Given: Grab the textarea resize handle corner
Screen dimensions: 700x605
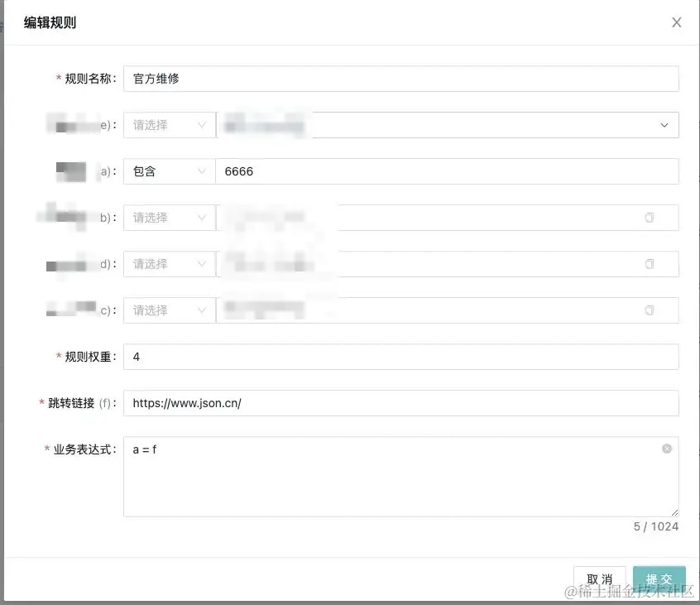Looking at the screenshot, I should pyautogui.click(x=674, y=513).
